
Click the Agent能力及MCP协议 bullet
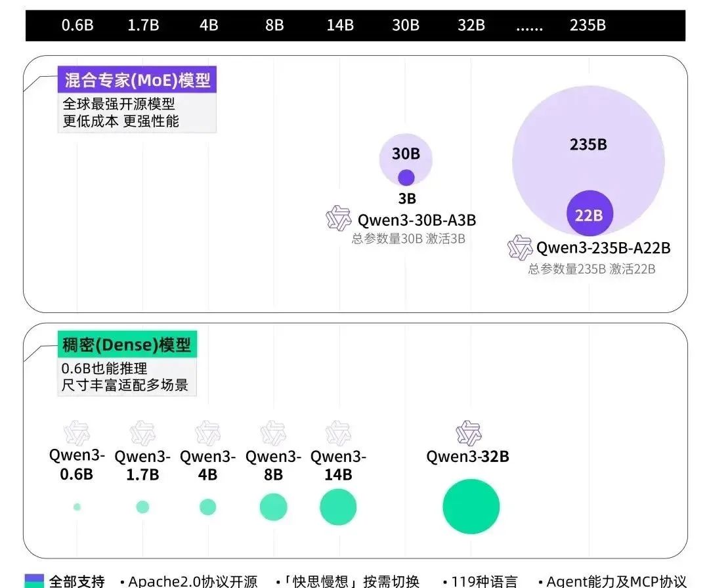[612, 581]
